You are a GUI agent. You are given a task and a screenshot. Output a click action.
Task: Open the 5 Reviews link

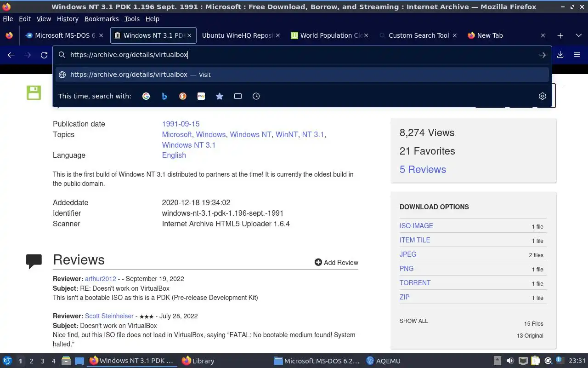coord(423,169)
